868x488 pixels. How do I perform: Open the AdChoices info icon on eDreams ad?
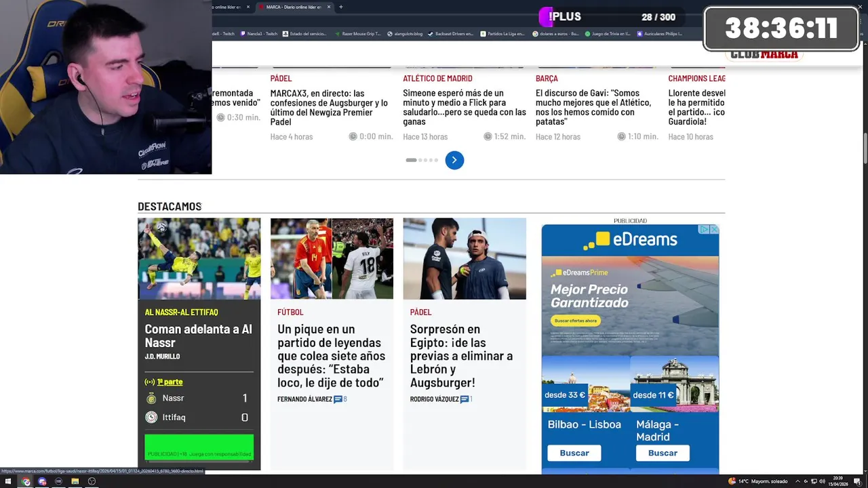[x=705, y=230]
